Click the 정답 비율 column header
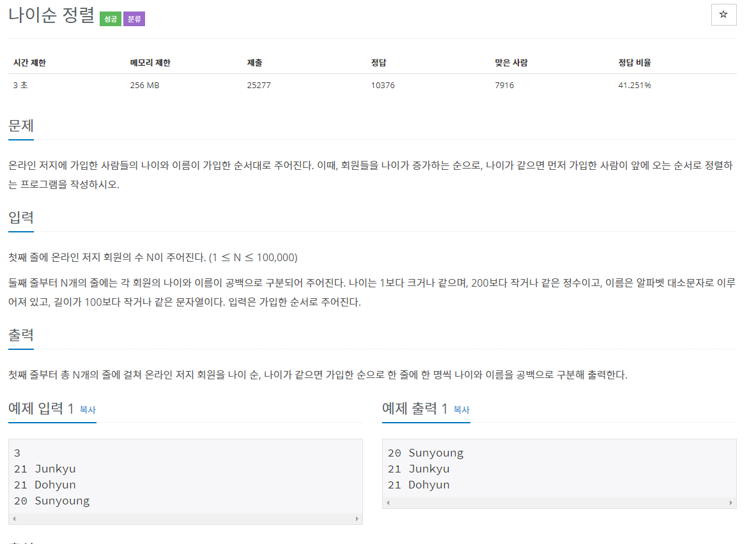Viewport: 756px width, 544px height. pos(635,63)
